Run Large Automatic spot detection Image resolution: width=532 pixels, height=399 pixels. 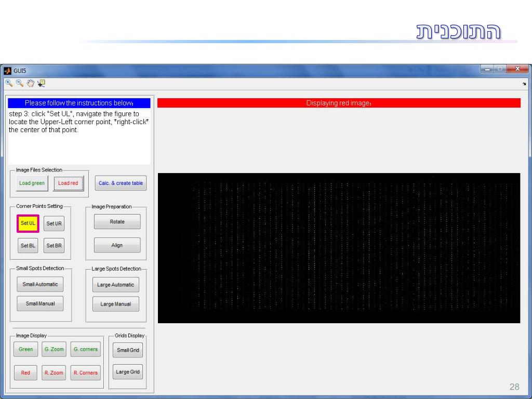[116, 285]
